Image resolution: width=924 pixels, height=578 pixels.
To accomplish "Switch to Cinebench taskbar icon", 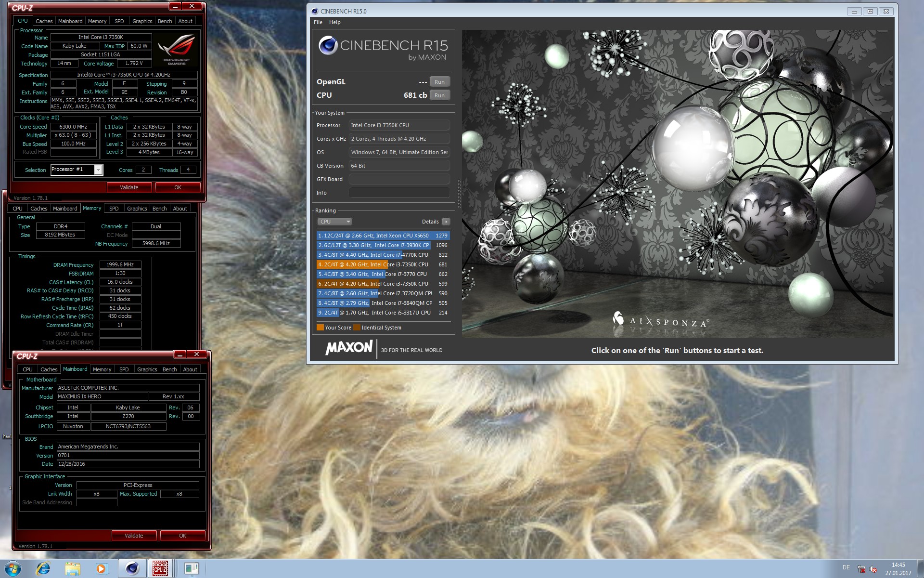I will pyautogui.click(x=132, y=568).
